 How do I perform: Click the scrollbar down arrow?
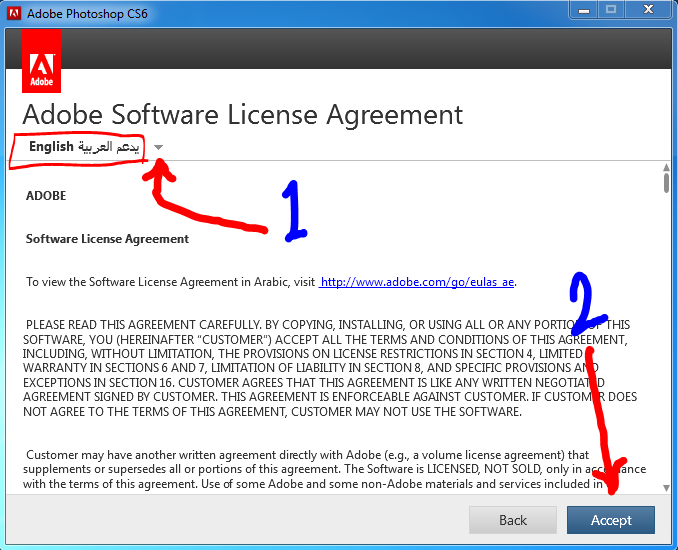point(666,488)
